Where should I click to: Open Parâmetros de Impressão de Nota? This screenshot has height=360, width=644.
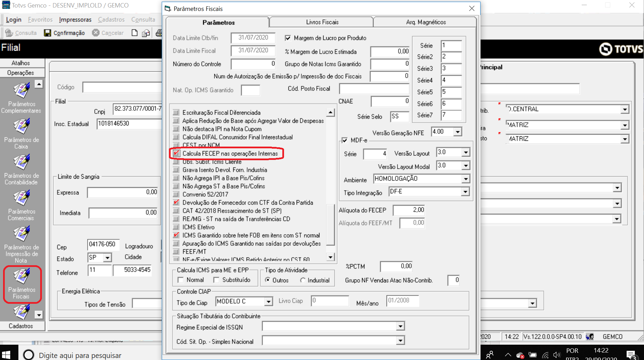(x=21, y=245)
